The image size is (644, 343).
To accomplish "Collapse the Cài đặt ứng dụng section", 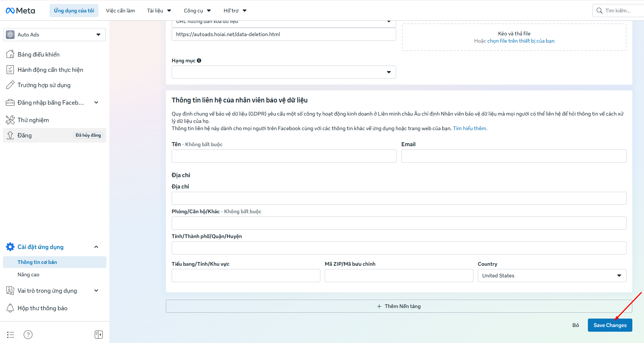I will [x=96, y=247].
